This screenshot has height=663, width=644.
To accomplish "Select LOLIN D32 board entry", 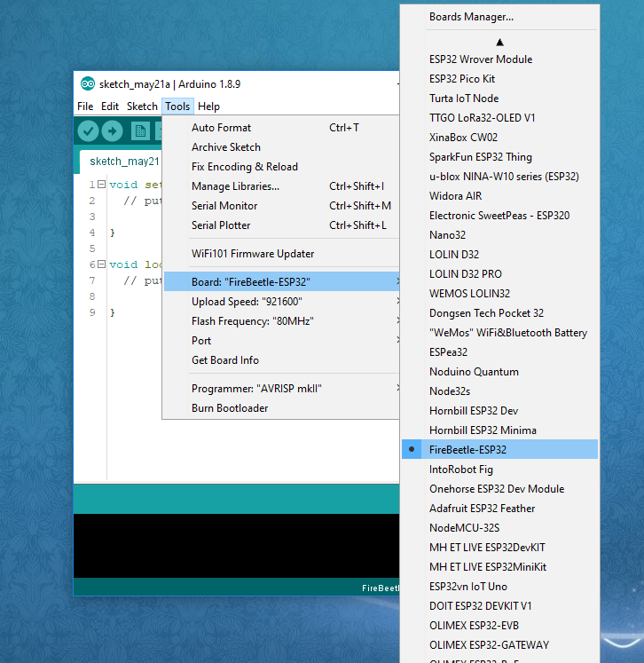I will [500, 254].
